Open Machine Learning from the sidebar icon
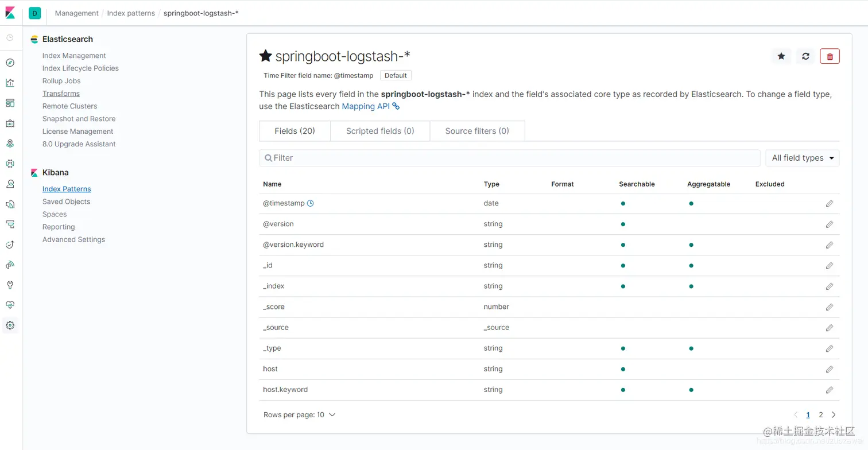The height and width of the screenshot is (450, 868). pyautogui.click(x=10, y=164)
